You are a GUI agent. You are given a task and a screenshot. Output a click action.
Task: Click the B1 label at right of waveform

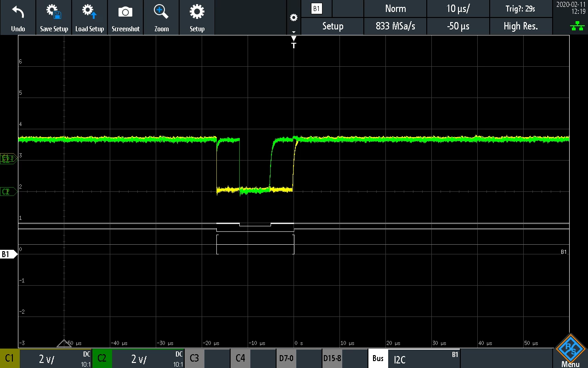[564, 252]
